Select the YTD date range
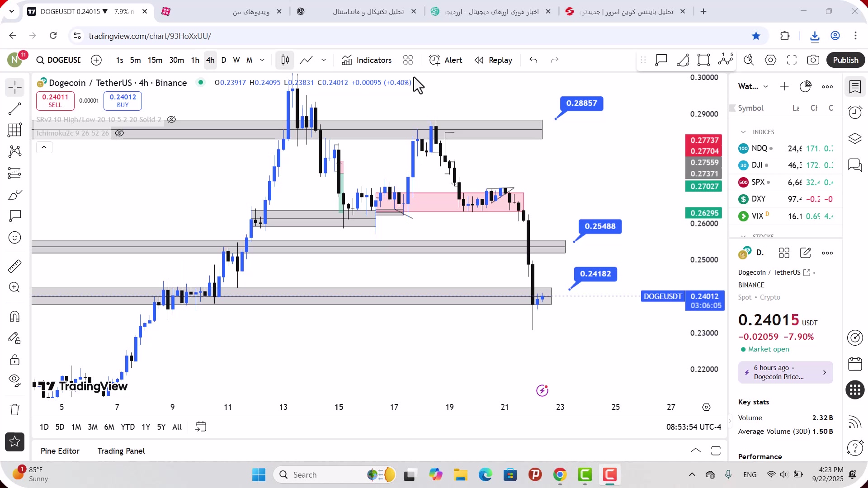This screenshot has width=868, height=488. tap(127, 427)
